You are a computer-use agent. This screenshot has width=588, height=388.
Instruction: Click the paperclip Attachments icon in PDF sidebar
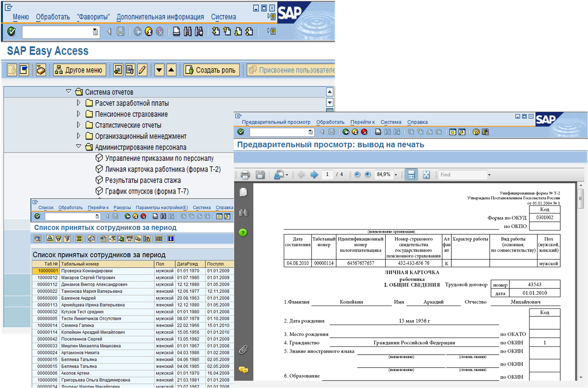[243, 349]
